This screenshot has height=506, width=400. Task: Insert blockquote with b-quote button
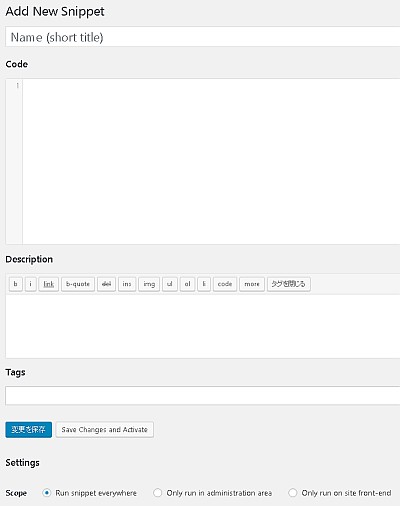point(78,284)
